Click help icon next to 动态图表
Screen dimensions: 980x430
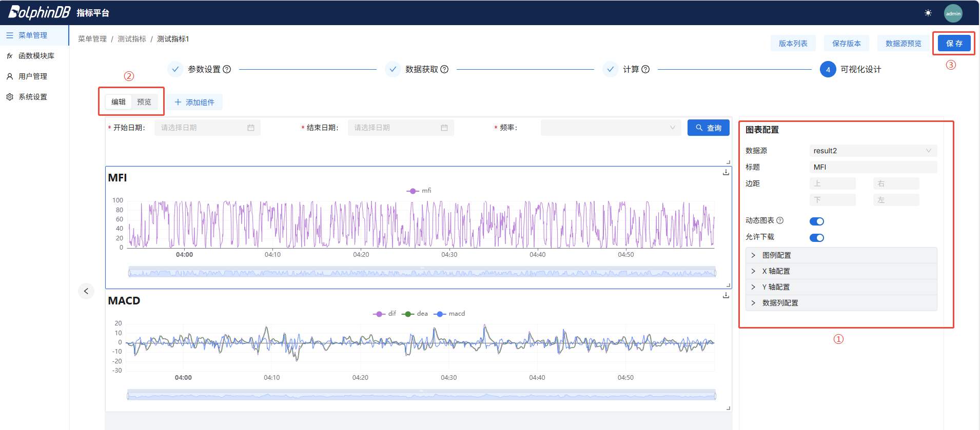(780, 220)
